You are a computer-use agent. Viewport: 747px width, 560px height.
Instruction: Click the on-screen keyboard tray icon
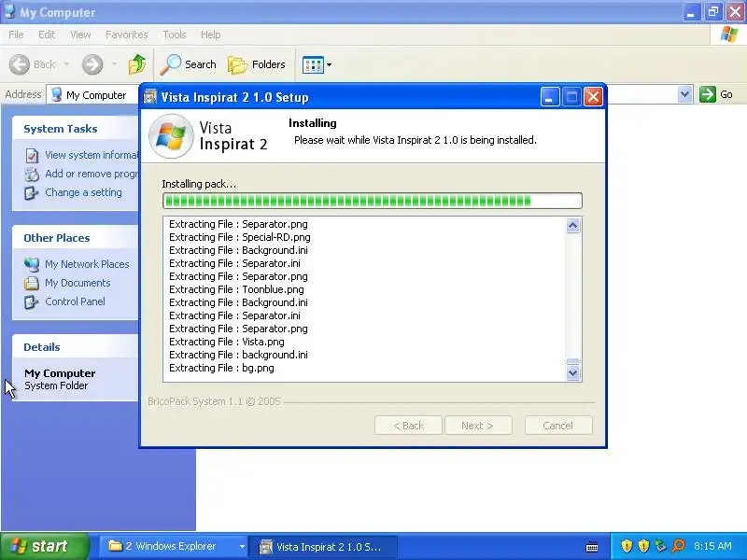click(592, 547)
